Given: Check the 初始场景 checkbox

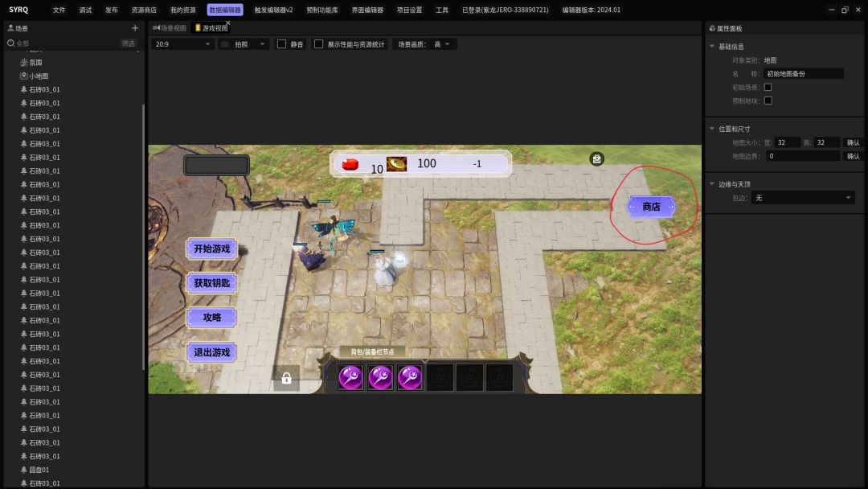Looking at the screenshot, I should tap(768, 87).
